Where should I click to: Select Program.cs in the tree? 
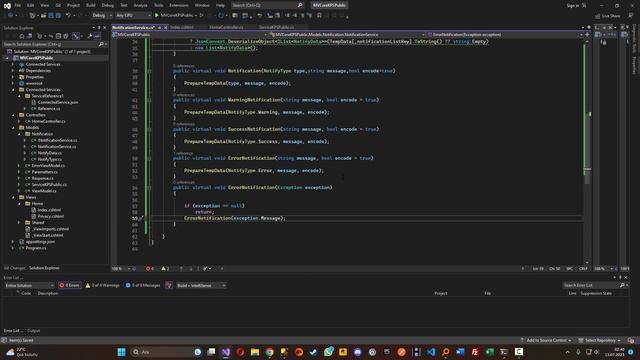(x=36, y=248)
